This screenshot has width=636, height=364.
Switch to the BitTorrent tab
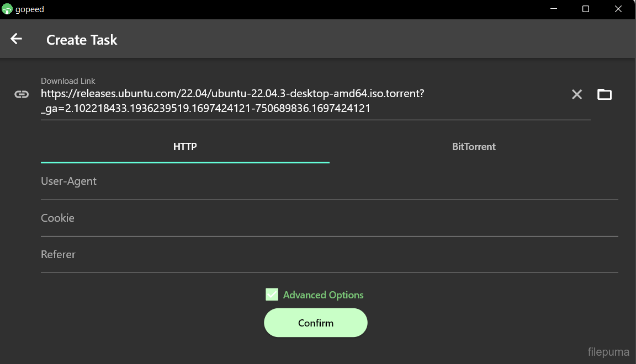coord(474,147)
